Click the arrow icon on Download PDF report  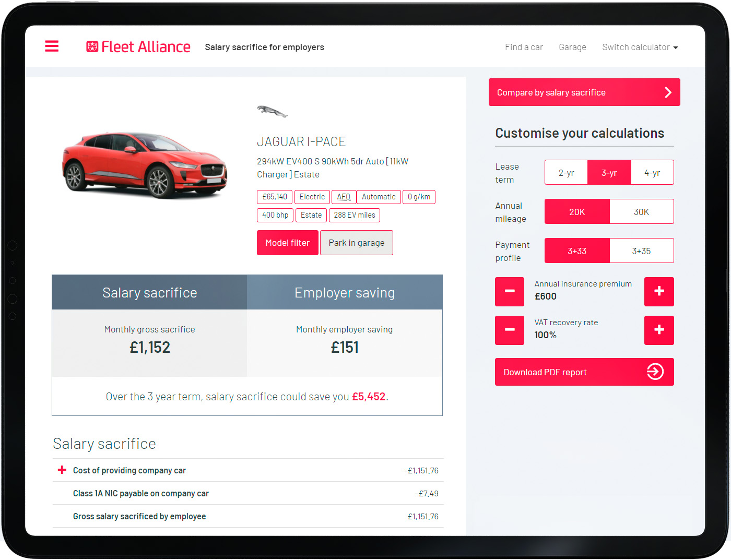[655, 372]
